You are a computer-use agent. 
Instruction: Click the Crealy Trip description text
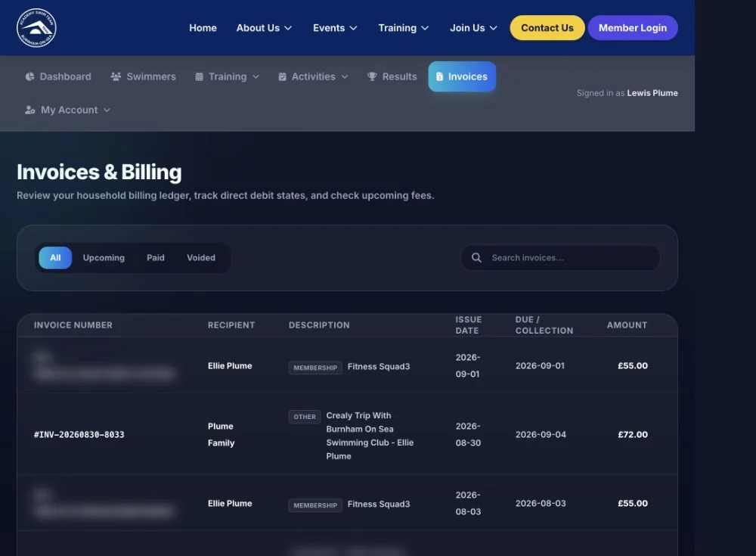coord(370,436)
